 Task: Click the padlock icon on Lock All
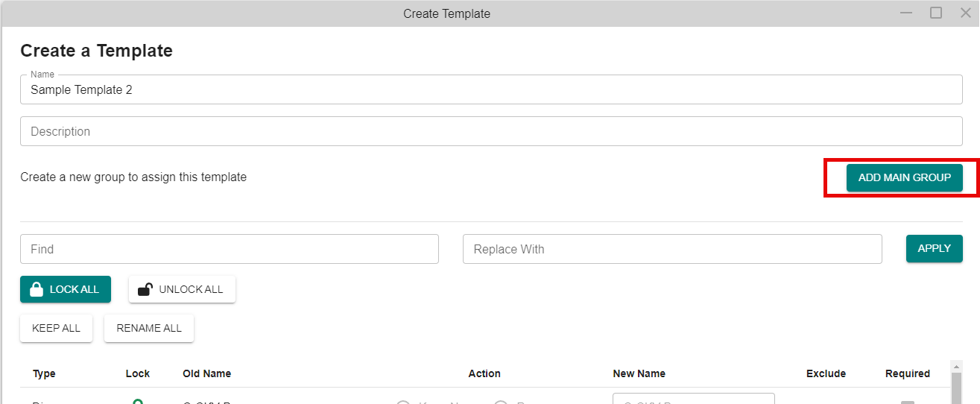[x=36, y=290]
